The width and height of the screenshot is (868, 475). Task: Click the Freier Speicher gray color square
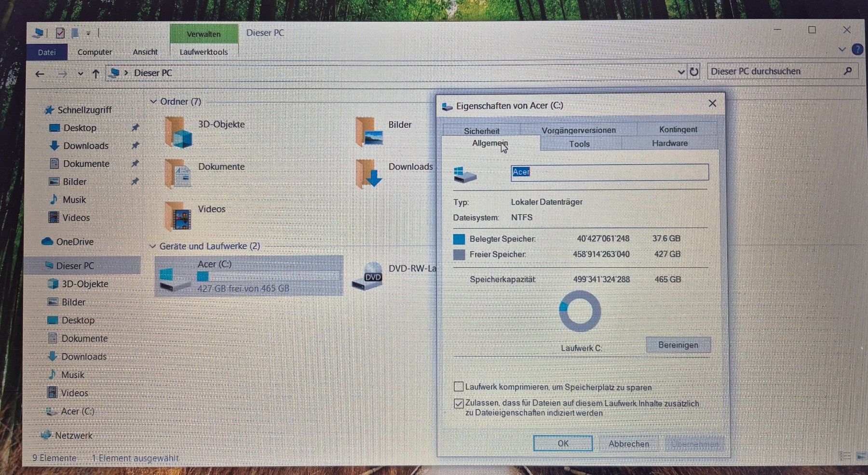coord(459,254)
